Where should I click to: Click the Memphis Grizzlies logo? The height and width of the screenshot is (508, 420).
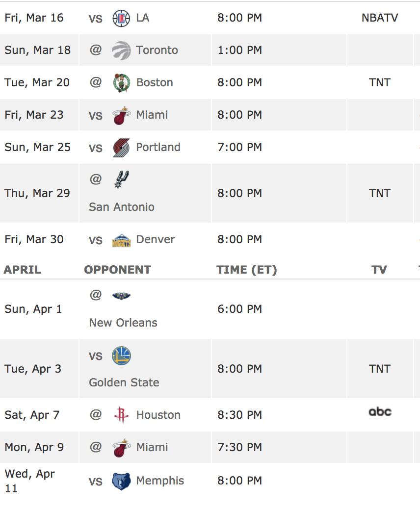coord(121,481)
